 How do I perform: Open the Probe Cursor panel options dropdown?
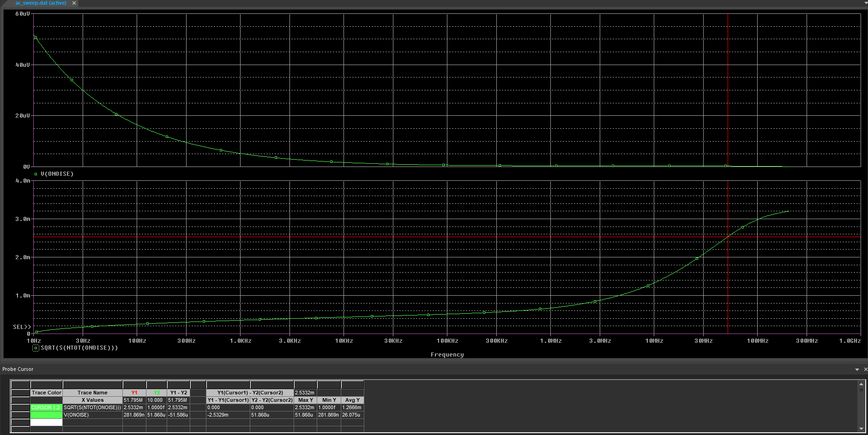click(857, 369)
